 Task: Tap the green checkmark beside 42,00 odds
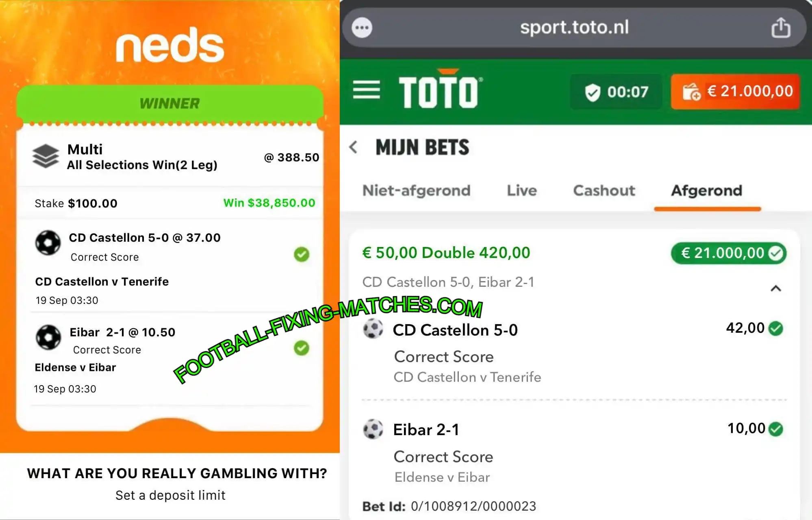[776, 328]
